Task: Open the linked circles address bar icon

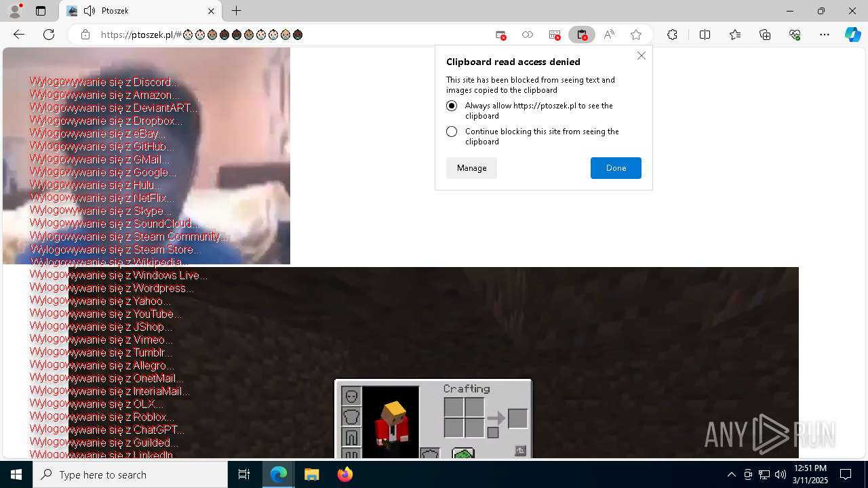Action: [x=528, y=35]
